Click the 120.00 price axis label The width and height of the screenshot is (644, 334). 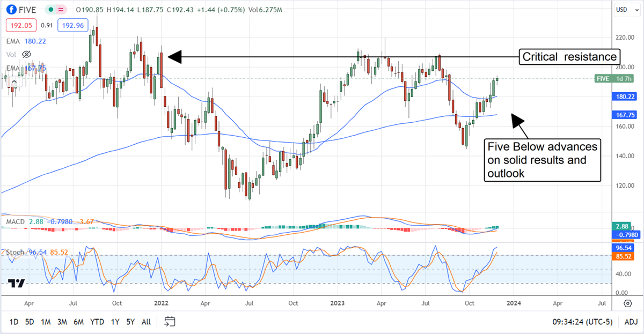pos(625,185)
